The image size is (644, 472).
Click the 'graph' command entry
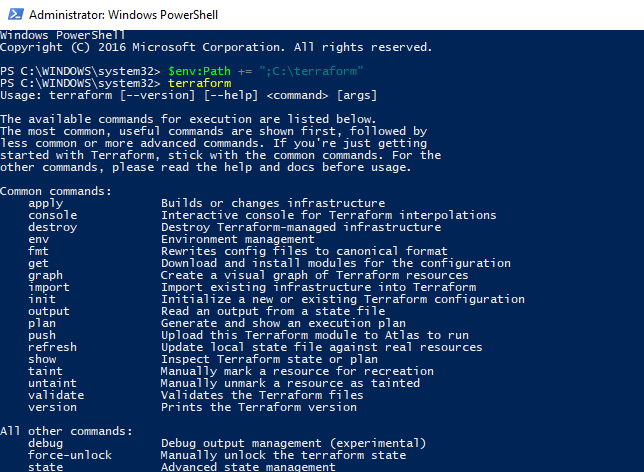tap(46, 275)
